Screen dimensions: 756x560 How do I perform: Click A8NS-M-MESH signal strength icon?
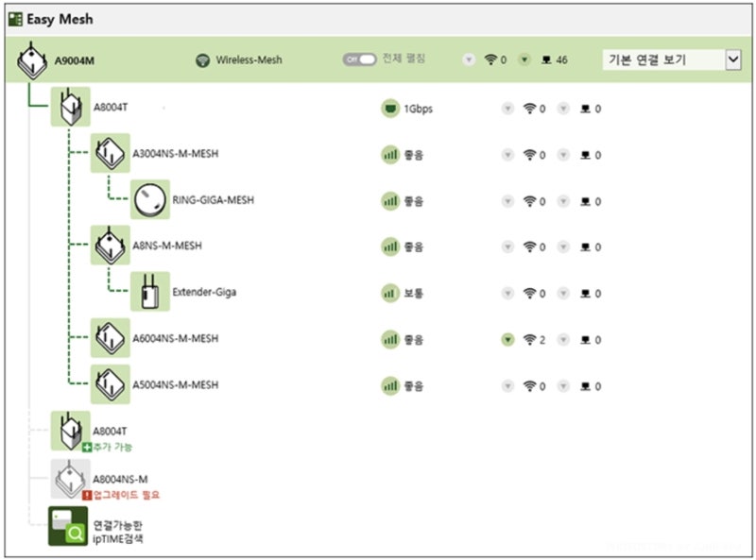pos(390,246)
